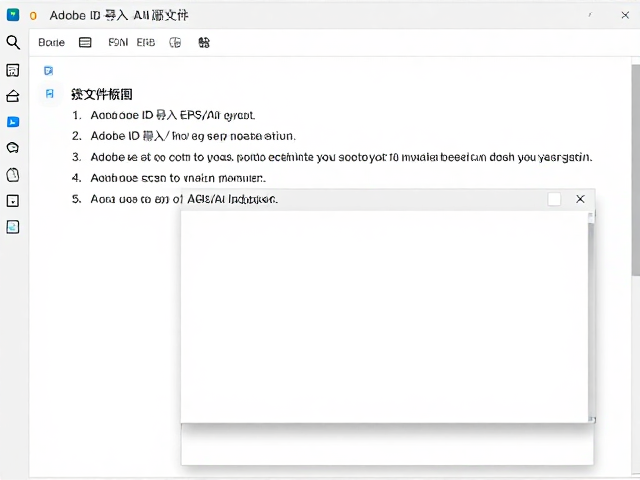Open the home icon in left sidebar

(x=13, y=96)
